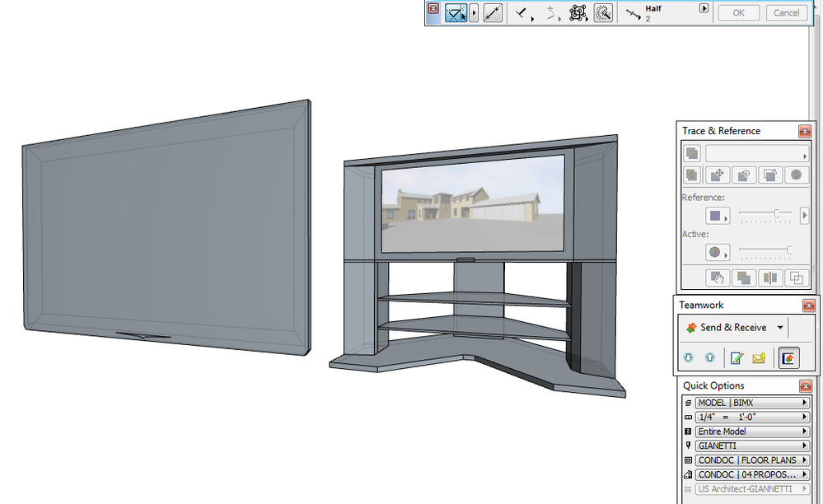Screen dimensions: 823x504
Task: Expand more Trace options arrow beside Reference slider
Action: point(804,215)
